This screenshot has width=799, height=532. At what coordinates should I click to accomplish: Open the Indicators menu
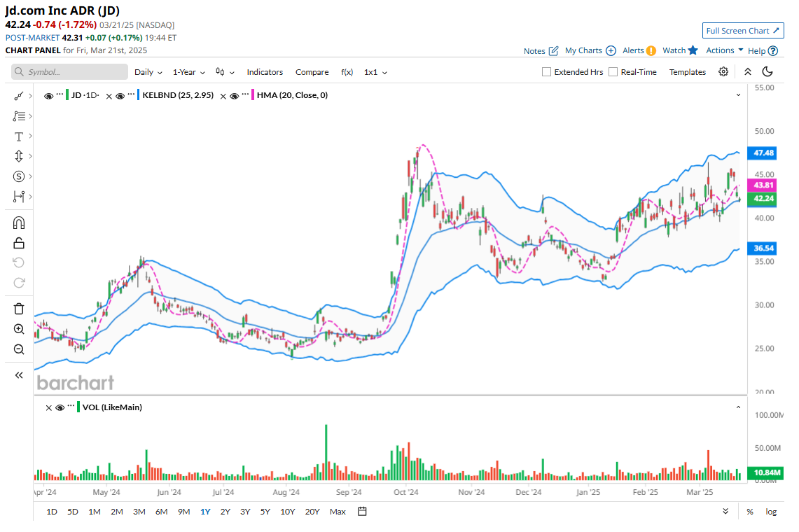pos(265,72)
